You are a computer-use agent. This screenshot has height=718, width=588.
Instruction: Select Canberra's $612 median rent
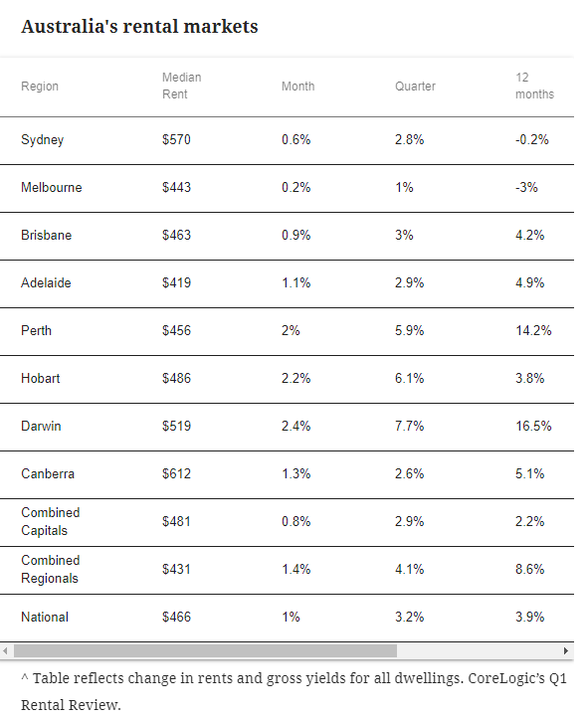pyautogui.click(x=176, y=473)
